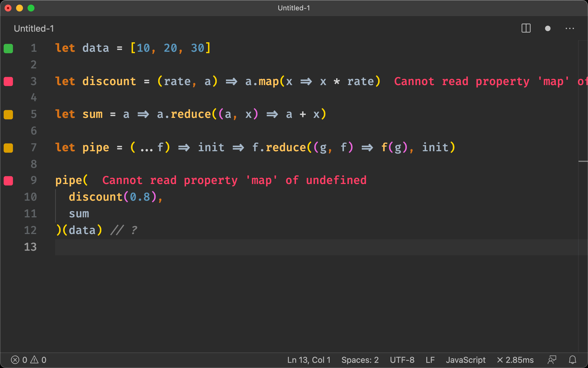This screenshot has width=588, height=368.
Task: Click the unsaved changes dot on the tab
Action: coord(548,28)
